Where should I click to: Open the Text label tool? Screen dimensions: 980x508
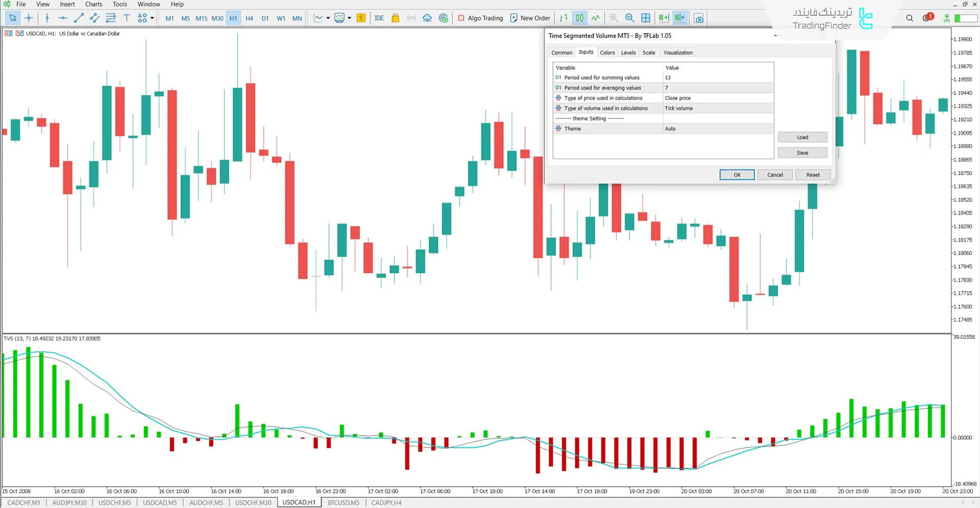pyautogui.click(x=127, y=18)
